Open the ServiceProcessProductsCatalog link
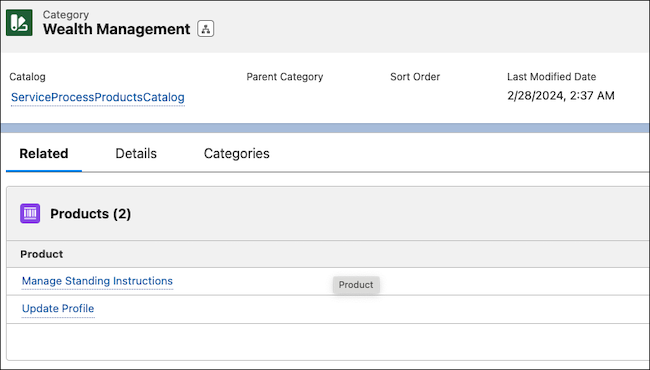Screen dimensions: 650x370 pyautogui.click(x=97, y=97)
